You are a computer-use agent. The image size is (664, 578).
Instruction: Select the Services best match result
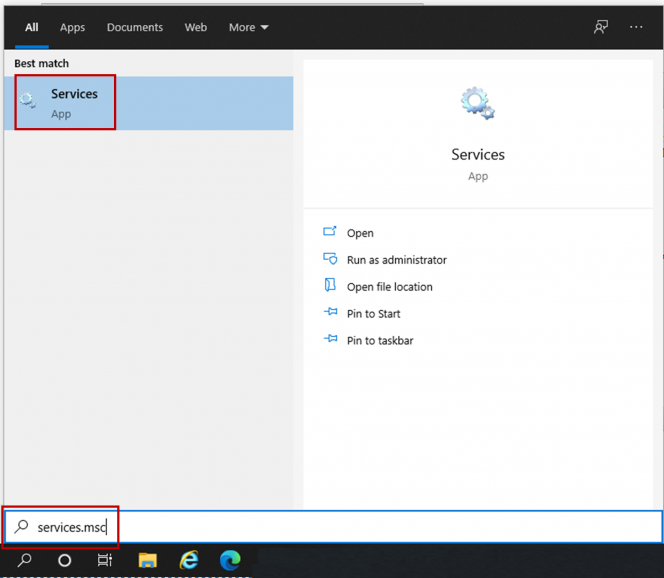148,103
